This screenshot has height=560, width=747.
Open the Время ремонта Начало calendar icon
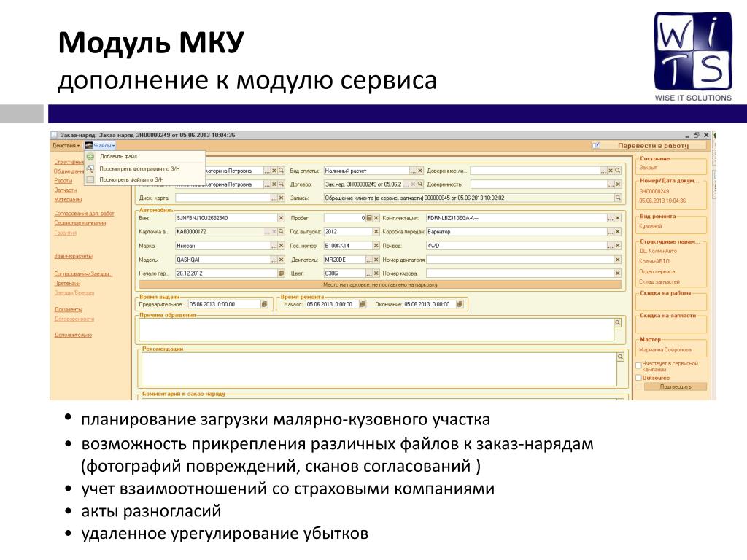pyautogui.click(x=363, y=304)
